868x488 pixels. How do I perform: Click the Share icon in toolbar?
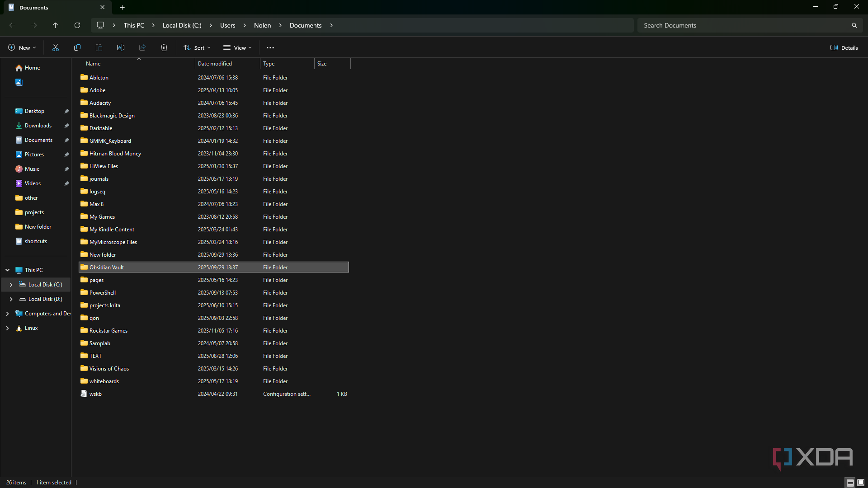[x=142, y=47]
